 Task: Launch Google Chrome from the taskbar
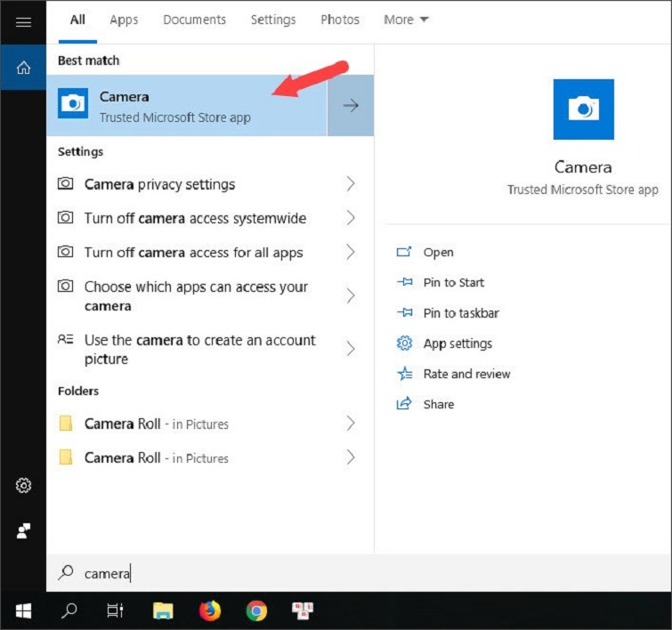coord(256,610)
